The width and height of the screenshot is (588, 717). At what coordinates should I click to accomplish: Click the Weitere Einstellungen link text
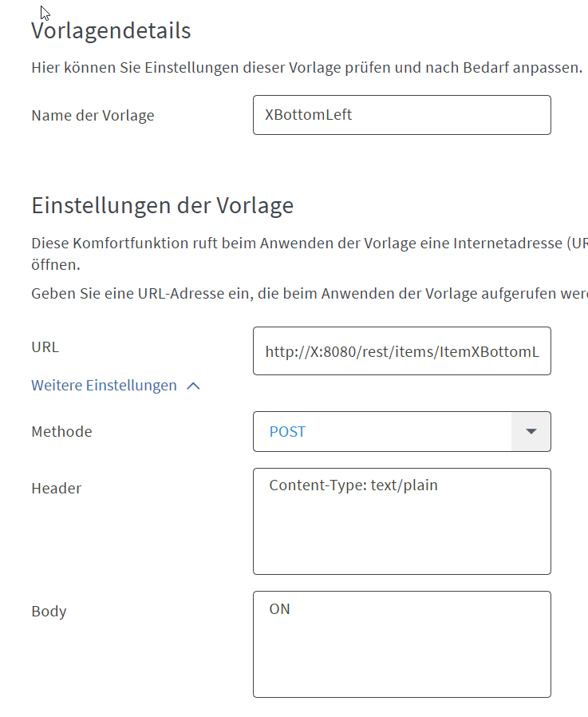click(104, 386)
